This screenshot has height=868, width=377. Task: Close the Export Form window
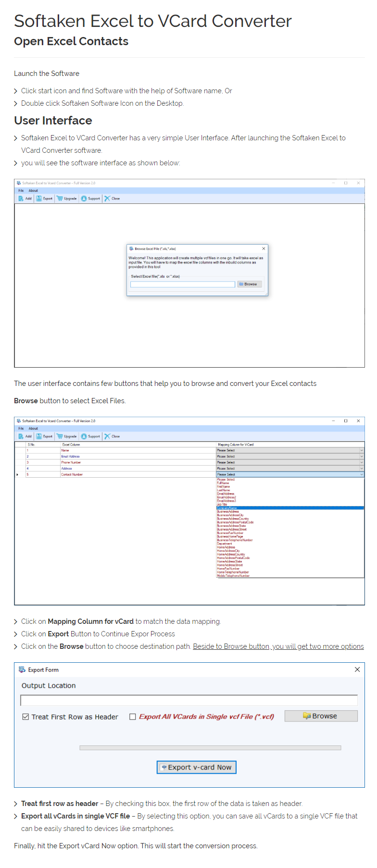(357, 670)
